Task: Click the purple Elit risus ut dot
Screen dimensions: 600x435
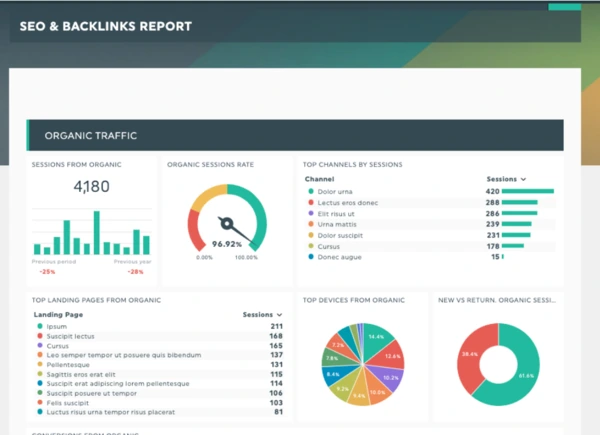Action: [311, 213]
